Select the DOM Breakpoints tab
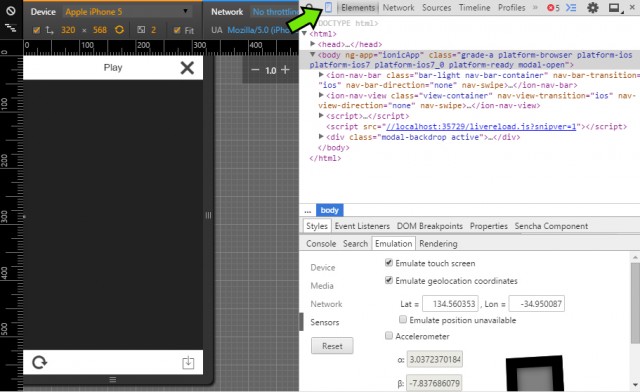This screenshot has width=640, height=392. (x=429, y=226)
